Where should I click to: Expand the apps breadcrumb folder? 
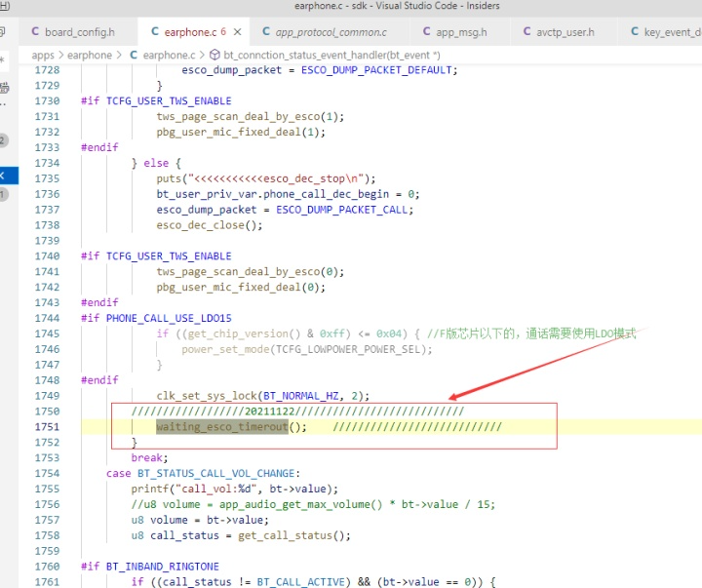[x=43, y=56]
